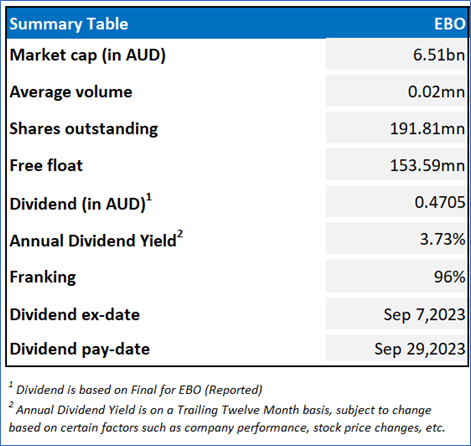
Task: Click the Shares outstanding label
Action: [84, 129]
